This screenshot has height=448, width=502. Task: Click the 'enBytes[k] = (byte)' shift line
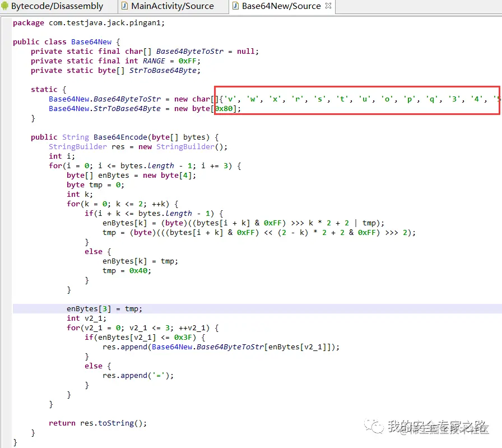[243, 223]
